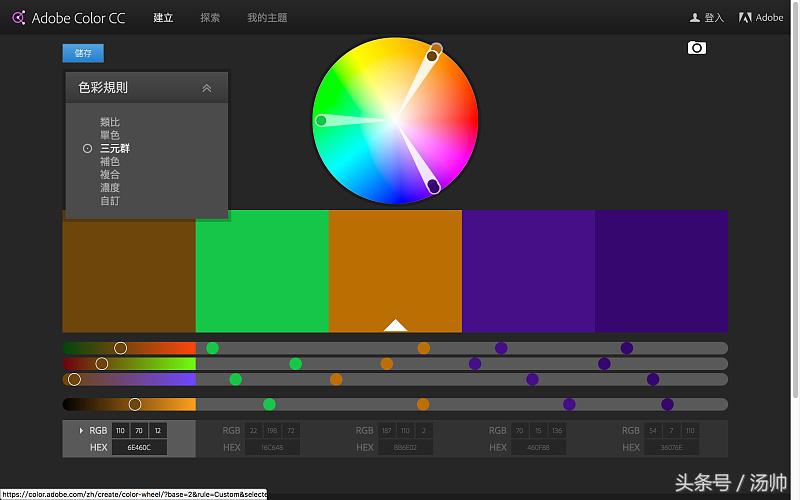Click the green swatch's green channel slider dot
The width and height of the screenshot is (800, 500).
[295, 364]
